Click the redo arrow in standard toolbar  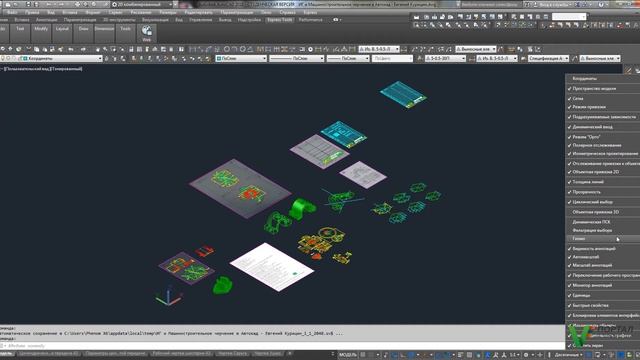tap(83, 49)
